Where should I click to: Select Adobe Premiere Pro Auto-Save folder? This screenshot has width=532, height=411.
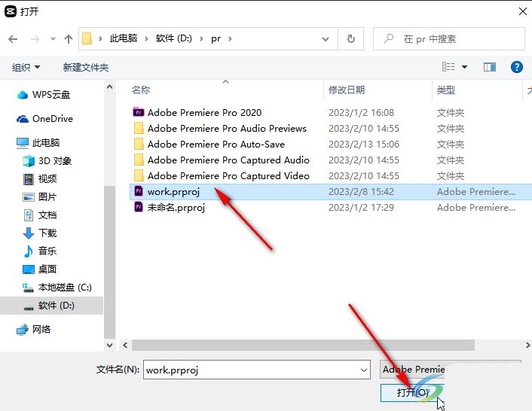pos(216,145)
